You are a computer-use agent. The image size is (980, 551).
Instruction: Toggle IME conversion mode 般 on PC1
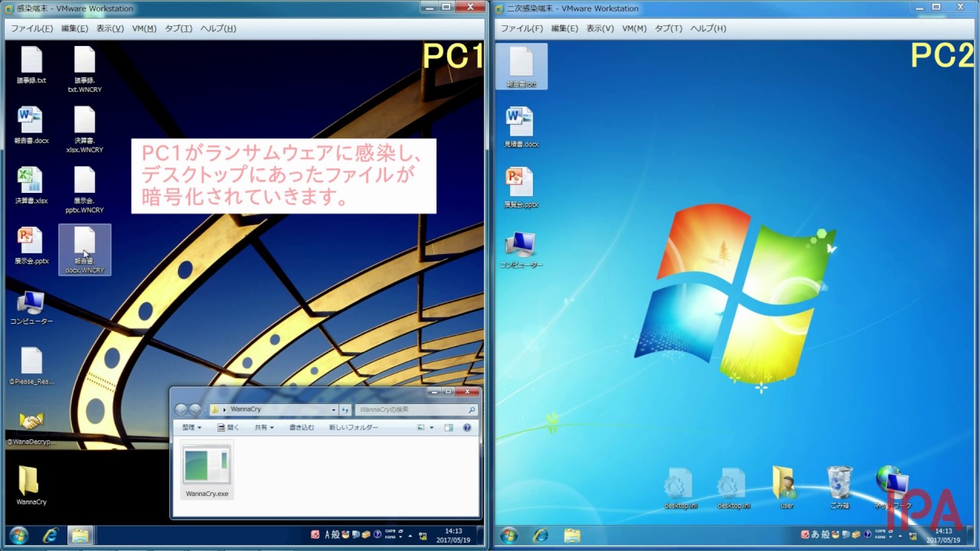[x=337, y=534]
